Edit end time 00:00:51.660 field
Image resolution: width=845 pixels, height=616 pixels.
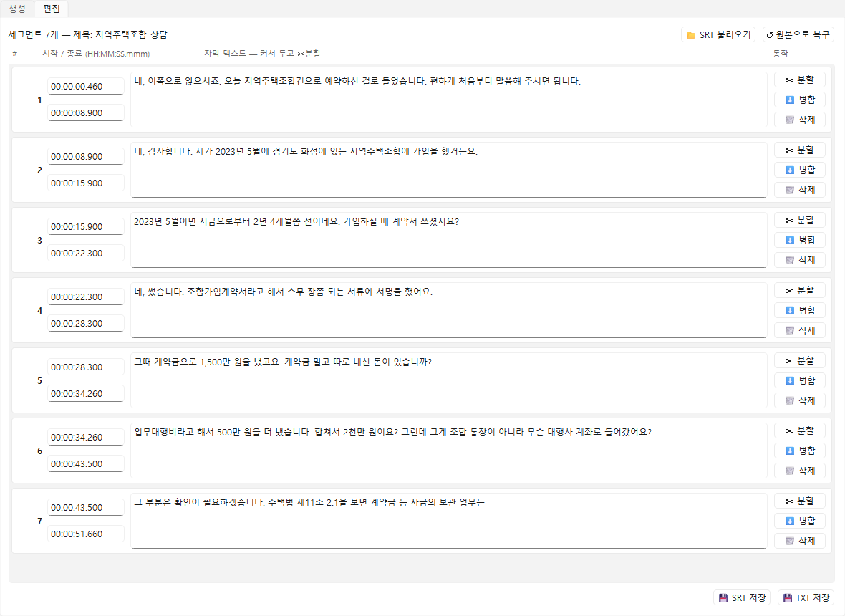86,534
